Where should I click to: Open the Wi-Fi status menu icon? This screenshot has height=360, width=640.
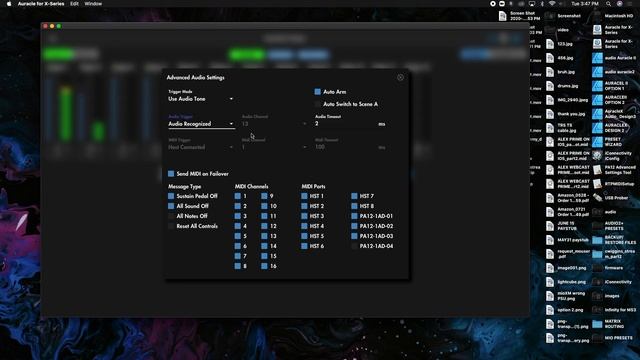(x=552, y=4)
